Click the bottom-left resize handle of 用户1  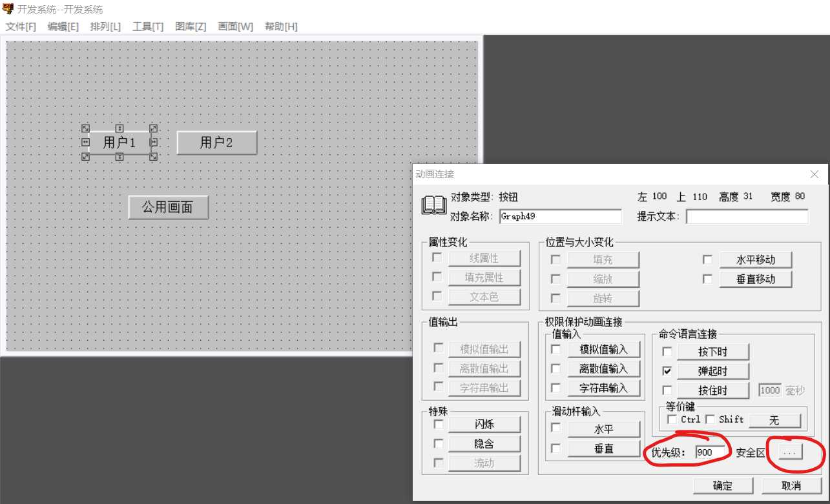click(85, 157)
